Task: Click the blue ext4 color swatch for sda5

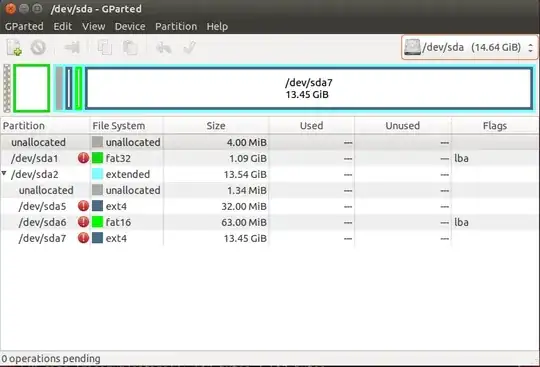Action: (97, 206)
